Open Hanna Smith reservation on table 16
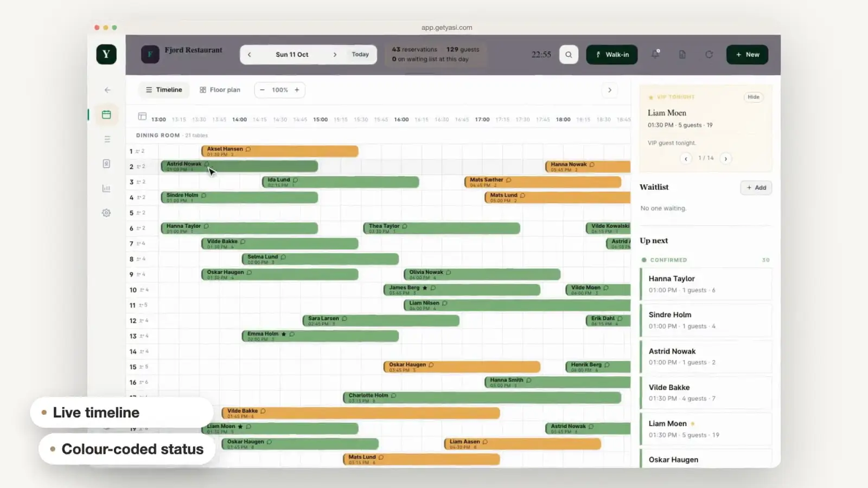868x488 pixels. pyautogui.click(x=557, y=382)
